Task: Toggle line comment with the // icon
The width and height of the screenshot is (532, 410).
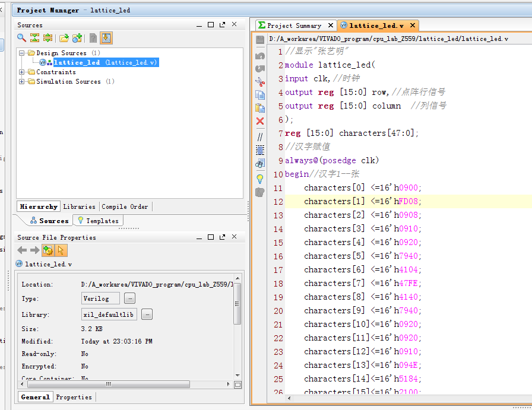Action: point(260,136)
